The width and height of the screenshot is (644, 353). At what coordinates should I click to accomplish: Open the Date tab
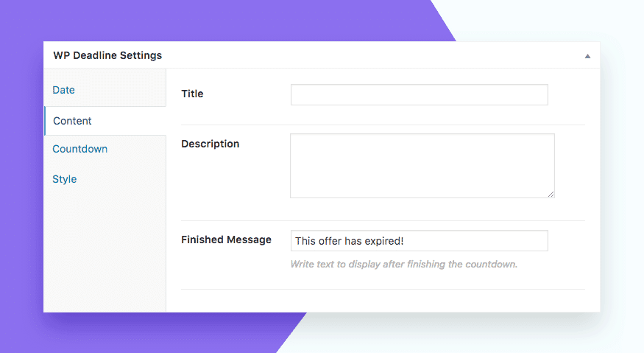point(63,90)
